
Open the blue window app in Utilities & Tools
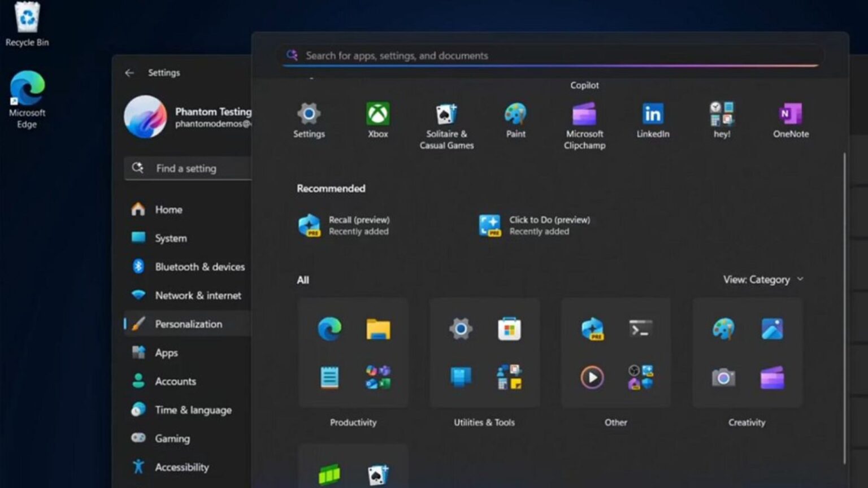tap(461, 377)
